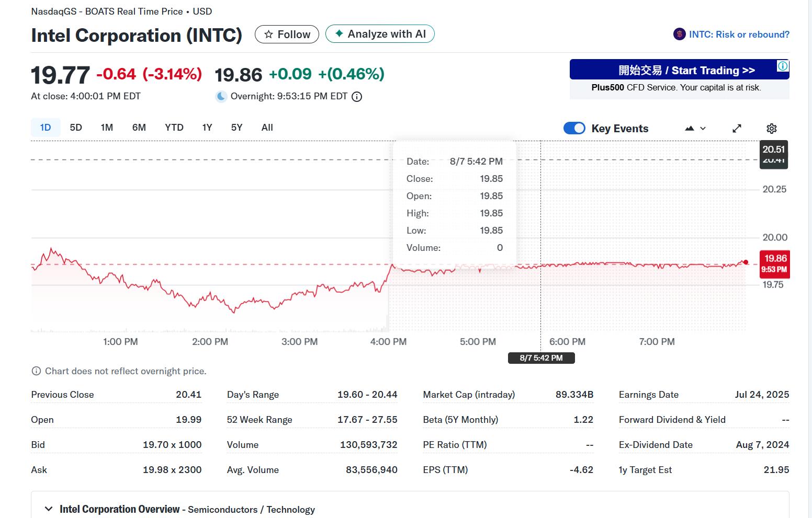The height and width of the screenshot is (518, 812).
Task: Click EPS (TTM) value -4.62
Action: (581, 470)
